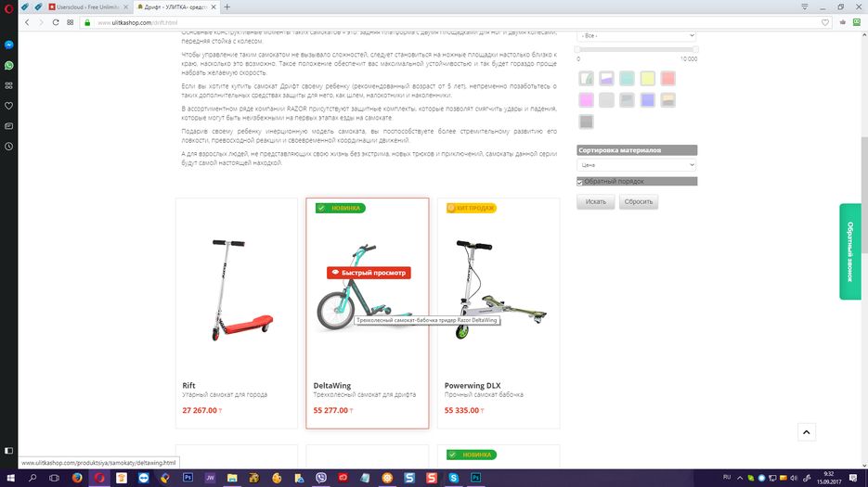Image resolution: width=868 pixels, height=487 pixels.
Task: Open Messenger in the Opera sidebar
Action: pos(9,45)
